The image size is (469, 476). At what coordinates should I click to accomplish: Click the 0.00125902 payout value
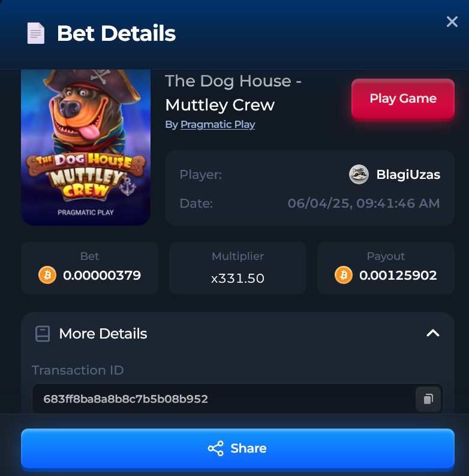398,276
